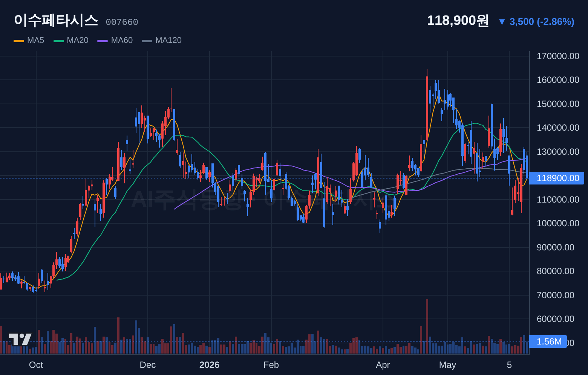
Task: Click the 2026 label on time axis
Action: tap(209, 365)
